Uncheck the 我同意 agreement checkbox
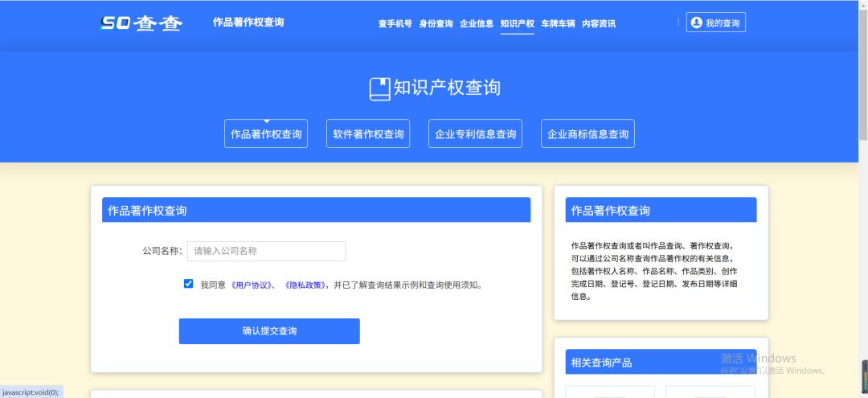The width and height of the screenshot is (868, 398). [188, 284]
